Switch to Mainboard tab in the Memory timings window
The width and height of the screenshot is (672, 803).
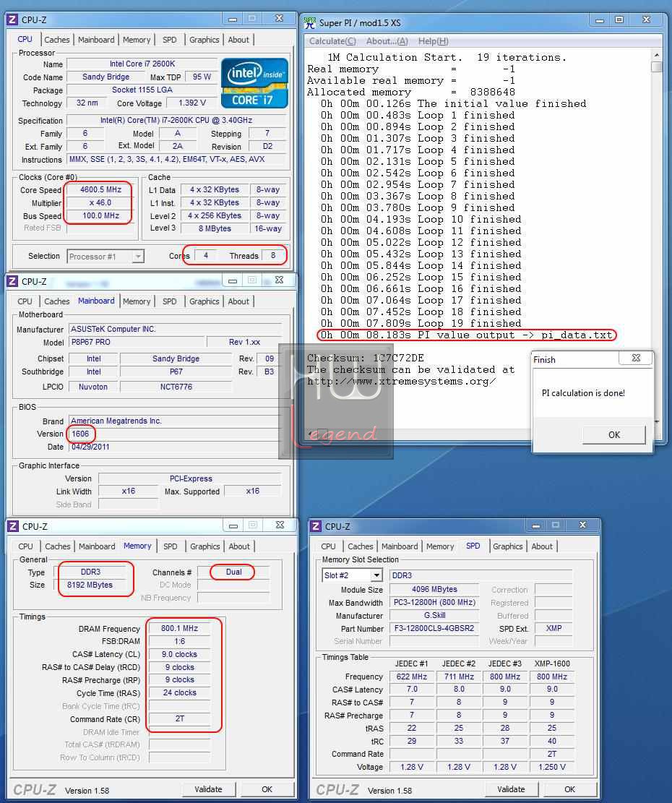(x=97, y=546)
